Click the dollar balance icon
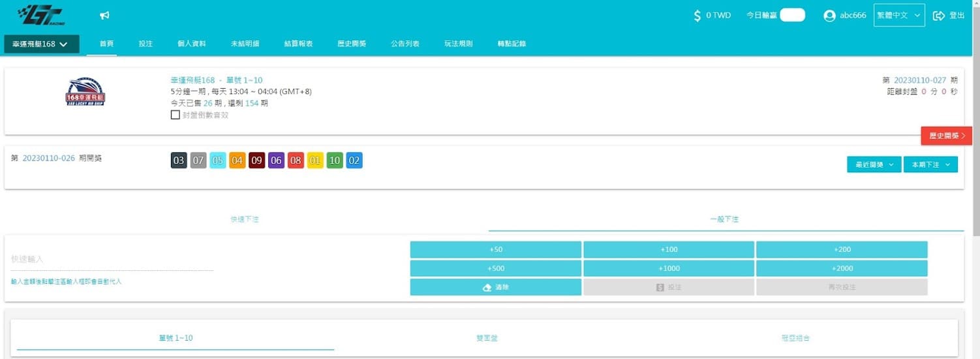Image resolution: width=980 pixels, height=359 pixels. (x=697, y=15)
